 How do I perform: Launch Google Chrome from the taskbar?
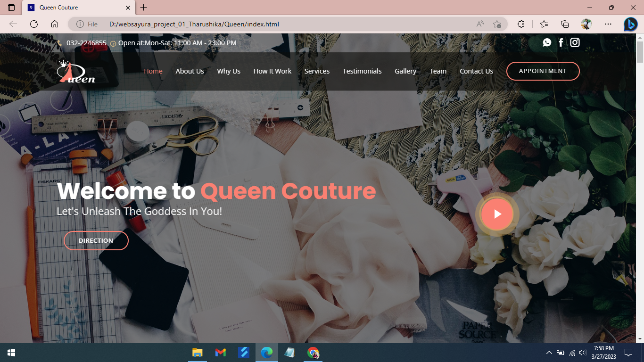(x=313, y=352)
